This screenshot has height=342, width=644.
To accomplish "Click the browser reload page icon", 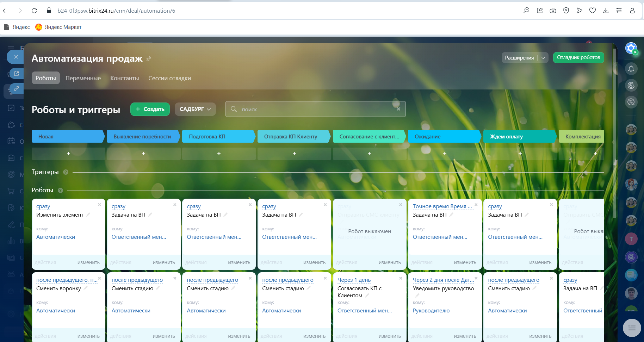I will tap(34, 11).
